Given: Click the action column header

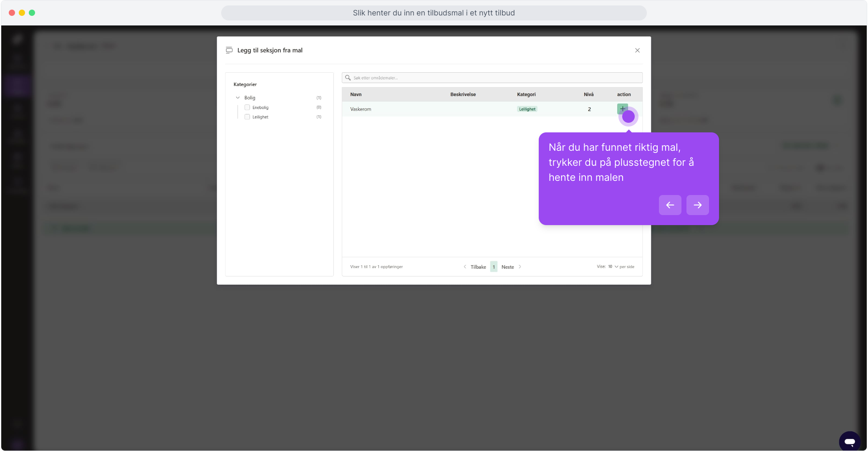Looking at the screenshot, I should pyautogui.click(x=624, y=94).
